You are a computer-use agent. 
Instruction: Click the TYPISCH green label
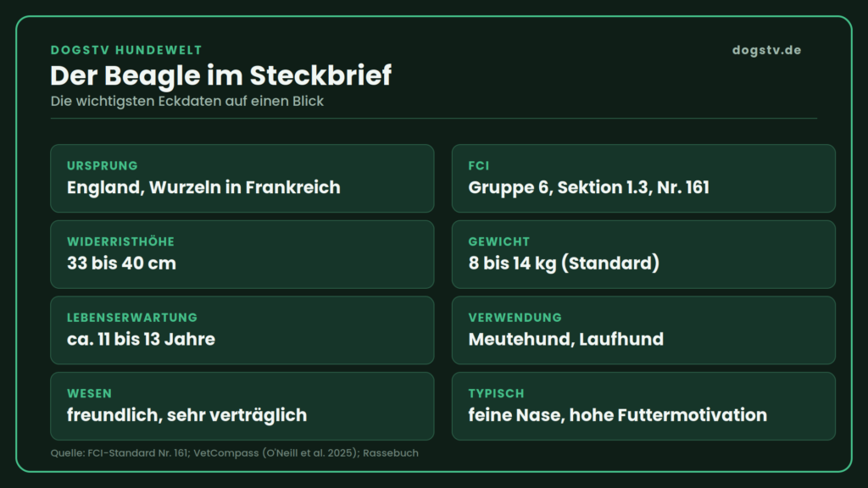click(496, 393)
